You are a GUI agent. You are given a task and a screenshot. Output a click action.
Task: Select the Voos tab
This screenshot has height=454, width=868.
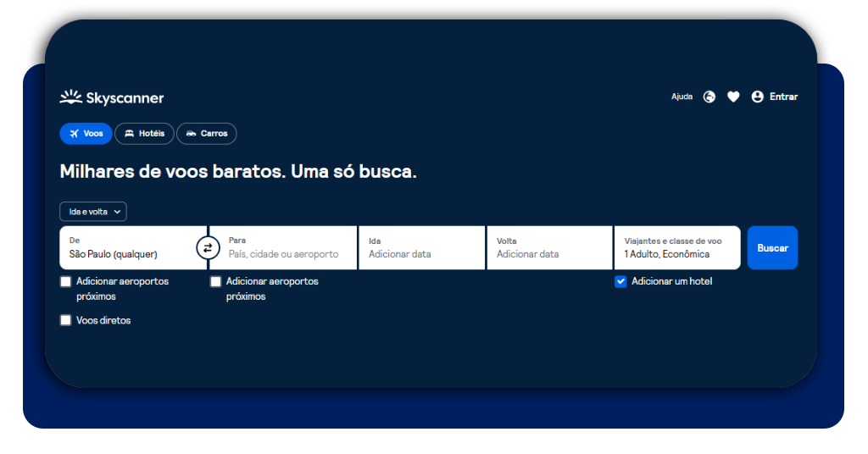pyautogui.click(x=86, y=133)
